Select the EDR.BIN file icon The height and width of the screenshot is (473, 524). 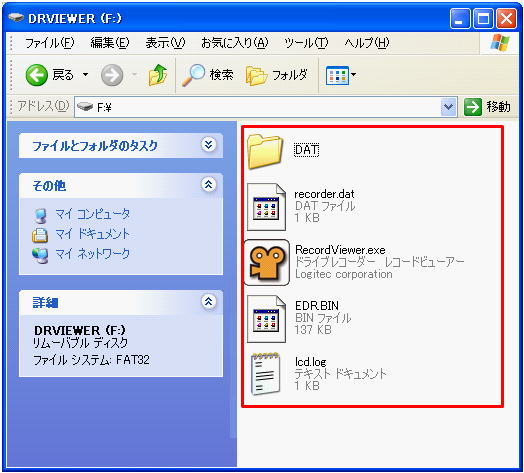(266, 319)
